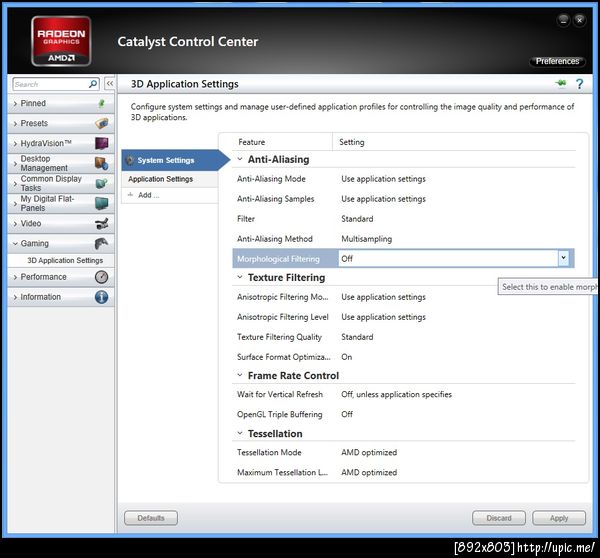Minimize the Catalyst Control Center window
This screenshot has width=600, height=558.
click(x=563, y=20)
